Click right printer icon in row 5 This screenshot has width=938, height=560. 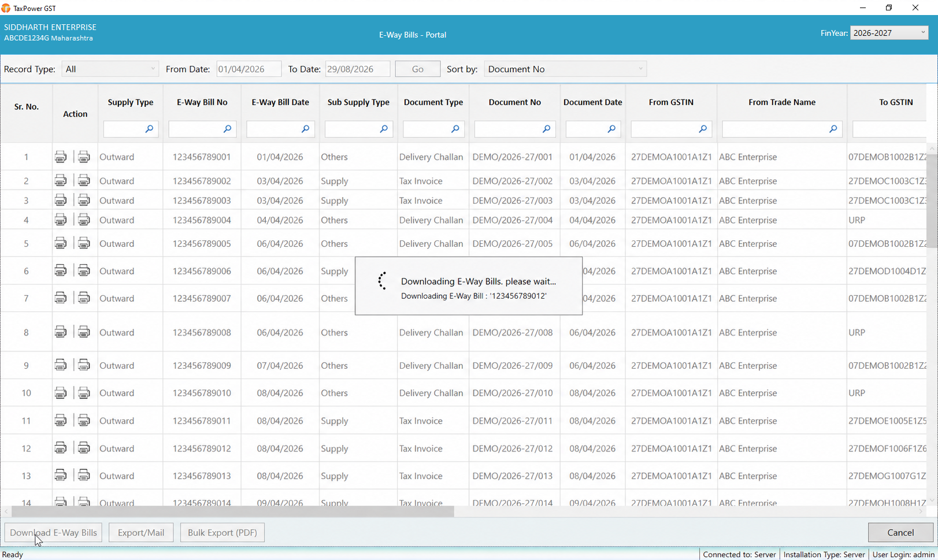(84, 243)
